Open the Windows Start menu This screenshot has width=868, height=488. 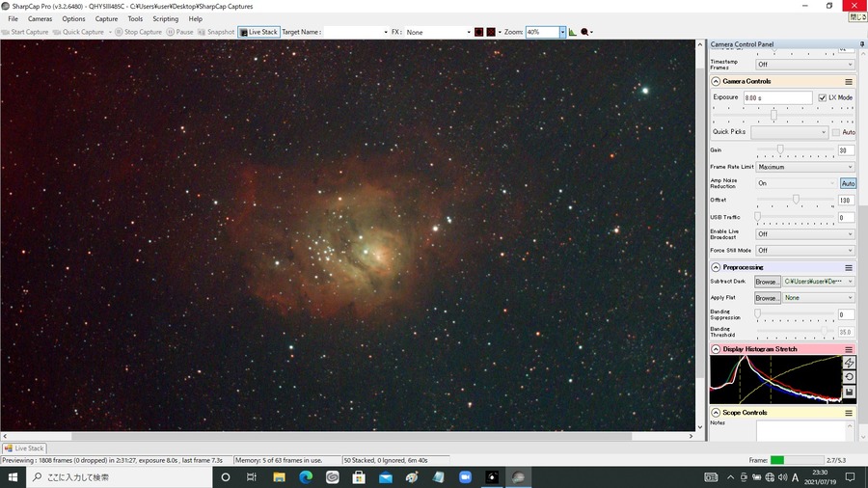point(13,477)
